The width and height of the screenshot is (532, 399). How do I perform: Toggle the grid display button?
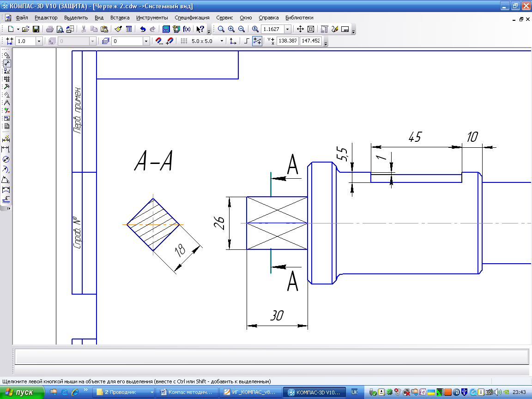184,41
